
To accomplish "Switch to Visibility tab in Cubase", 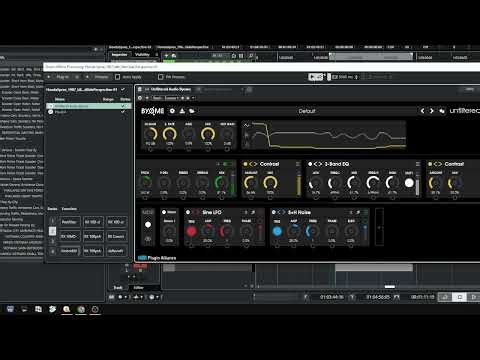I will click(142, 55).
